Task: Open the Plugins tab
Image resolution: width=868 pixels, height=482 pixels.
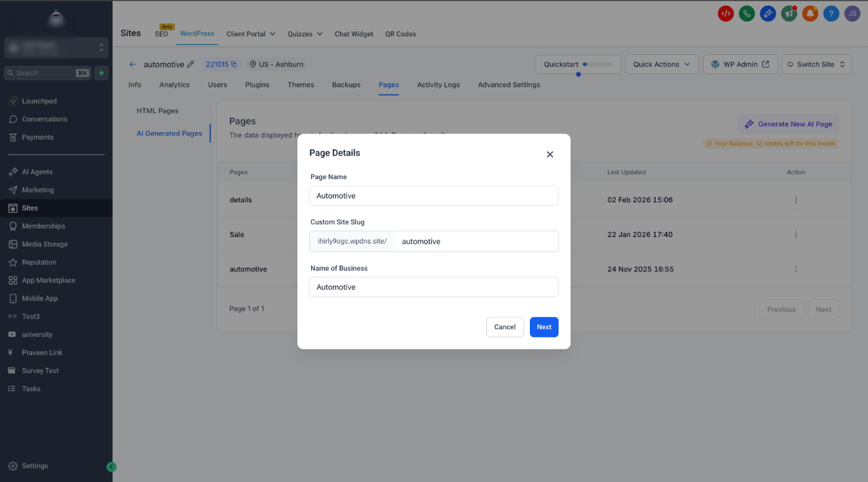Action: (257, 84)
